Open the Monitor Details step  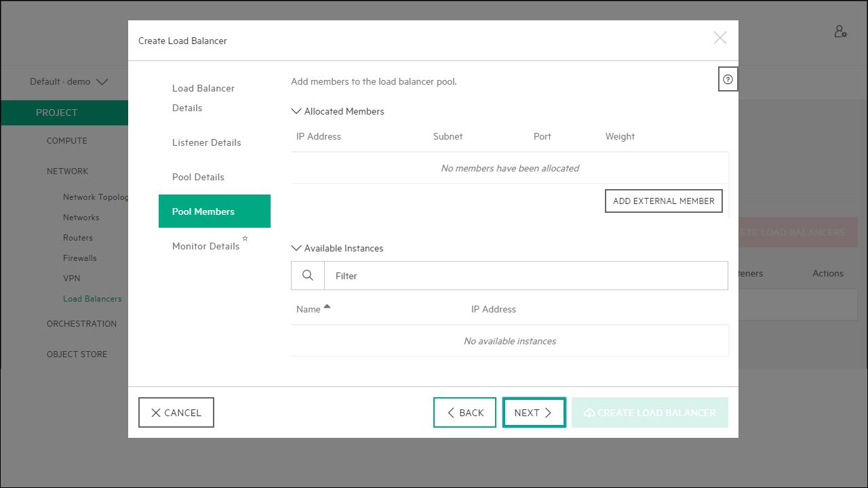(206, 246)
